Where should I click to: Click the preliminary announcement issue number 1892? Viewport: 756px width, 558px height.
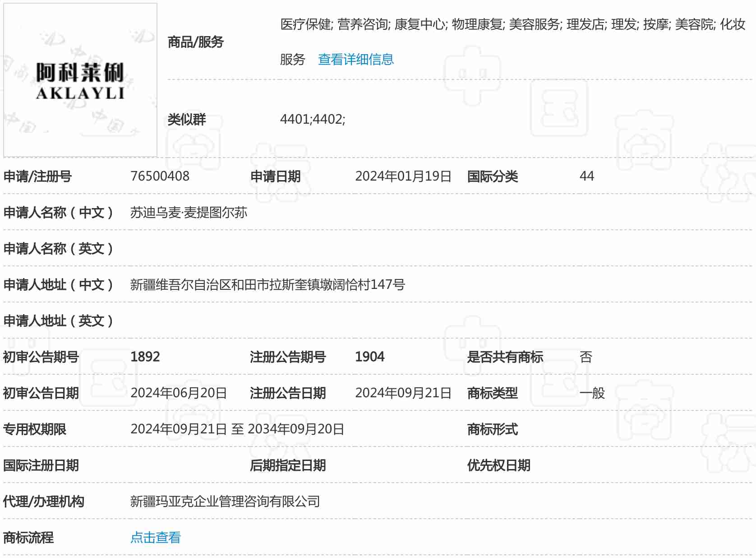tap(145, 357)
